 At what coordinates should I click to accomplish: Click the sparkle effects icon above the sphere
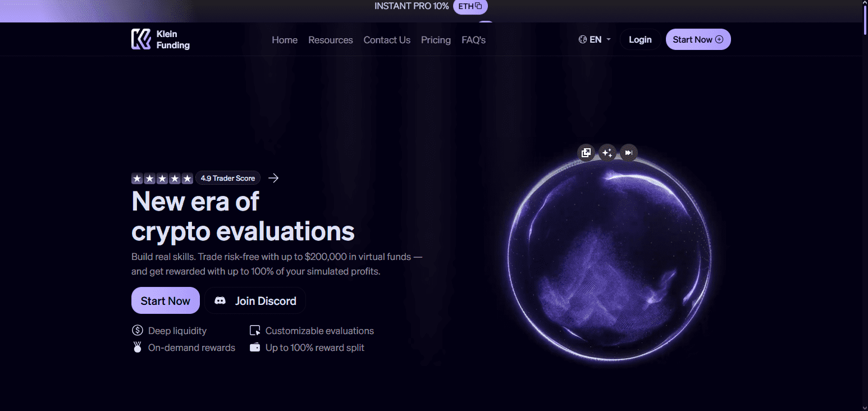pos(607,152)
